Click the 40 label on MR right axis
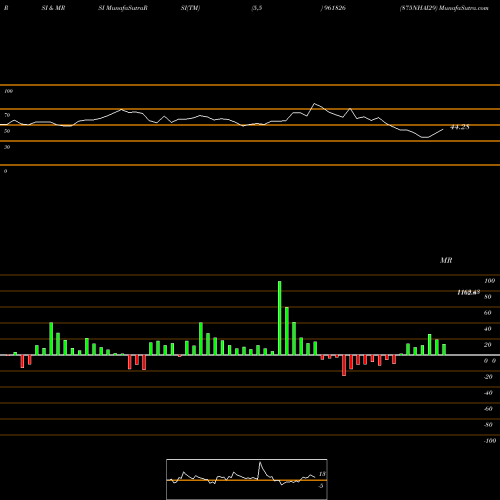The image size is (500, 500). coord(488,329)
